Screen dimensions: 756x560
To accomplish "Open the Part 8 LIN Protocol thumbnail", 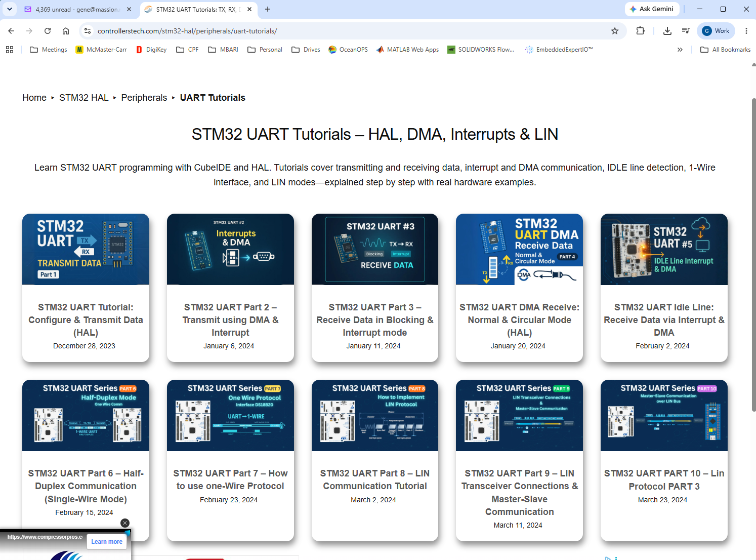I will click(375, 415).
